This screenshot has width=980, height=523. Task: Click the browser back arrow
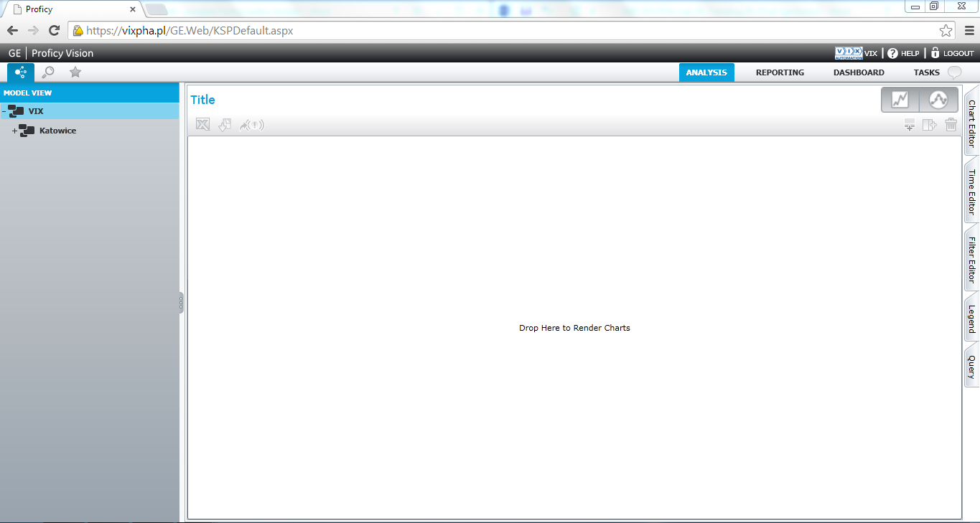[x=12, y=30]
